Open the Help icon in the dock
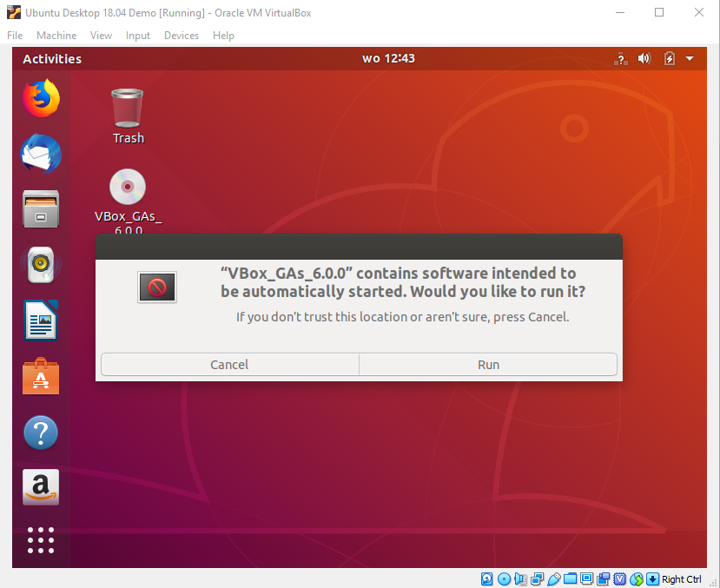The height and width of the screenshot is (588, 720). pos(41,433)
